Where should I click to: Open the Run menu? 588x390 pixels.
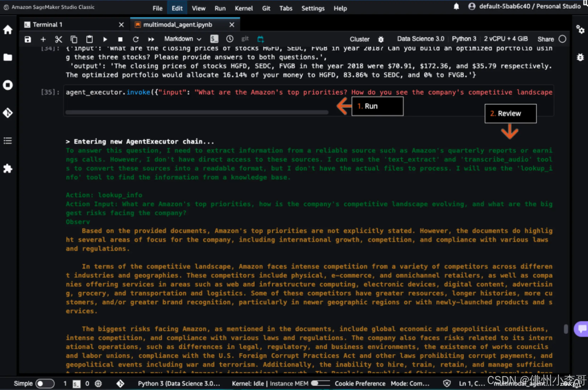tap(220, 8)
